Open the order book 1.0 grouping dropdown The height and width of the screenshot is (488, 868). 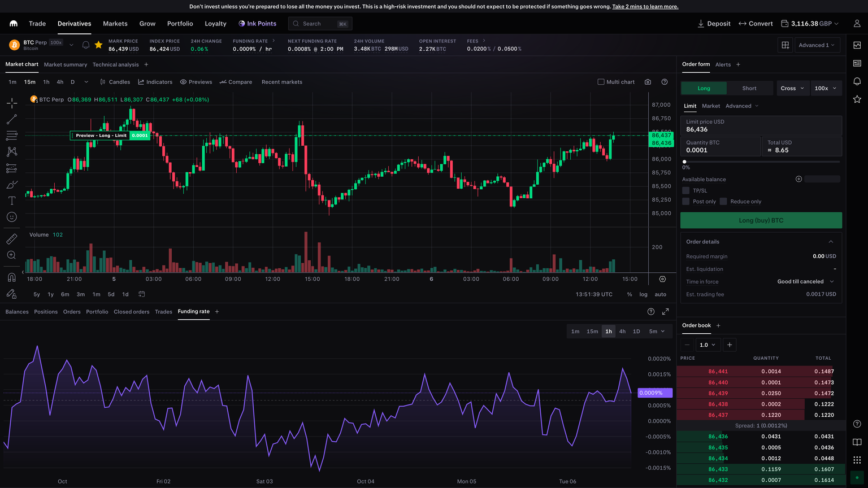coord(708,345)
